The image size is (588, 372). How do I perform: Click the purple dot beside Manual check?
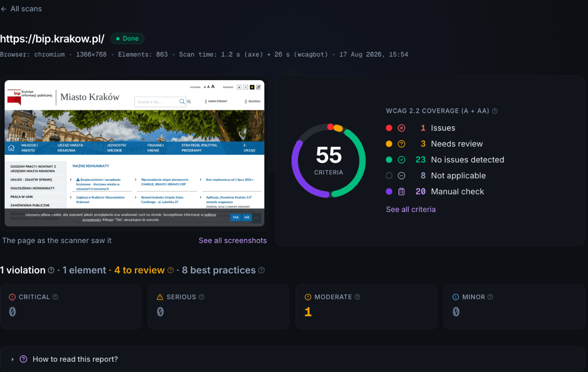(389, 192)
